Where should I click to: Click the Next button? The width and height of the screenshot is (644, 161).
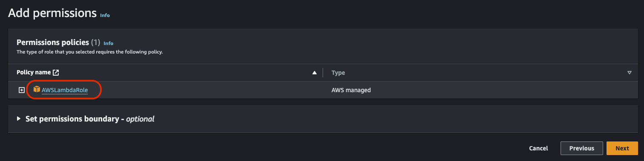point(622,148)
